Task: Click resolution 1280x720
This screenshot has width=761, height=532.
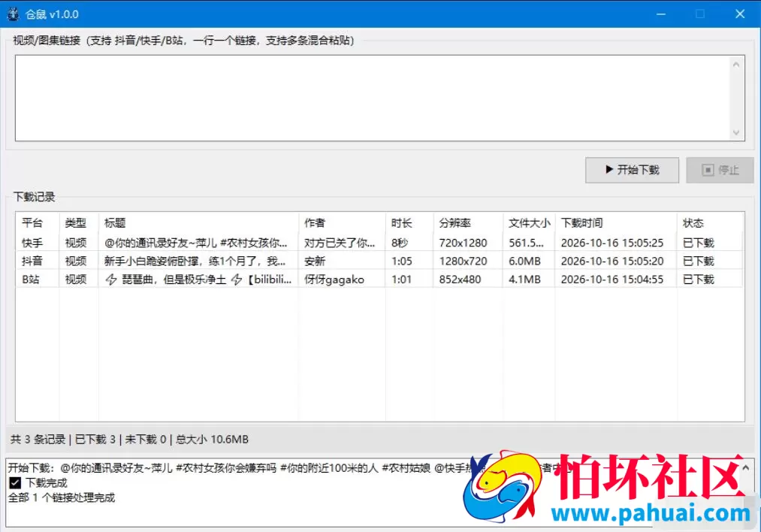Action: (x=463, y=261)
